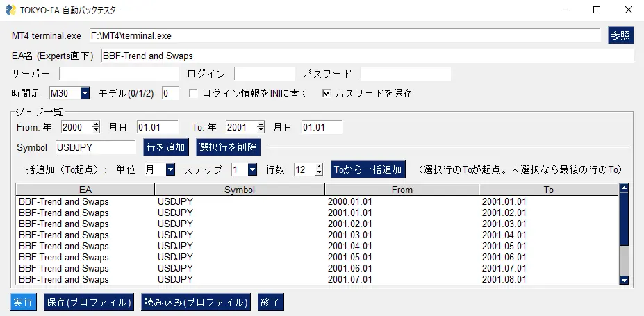This screenshot has width=644, height=316.
Task: Click the Symbol USDJPY input field
Action: pyautogui.click(x=96, y=147)
